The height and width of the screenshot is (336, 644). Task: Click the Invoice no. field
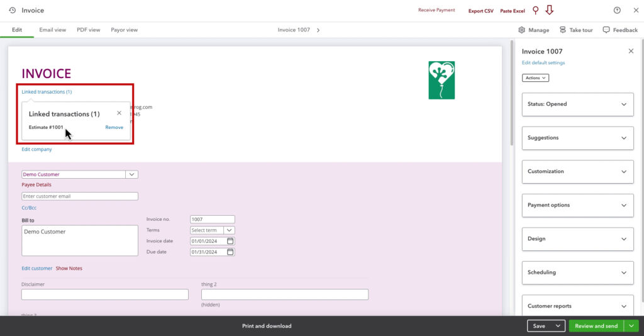click(213, 220)
